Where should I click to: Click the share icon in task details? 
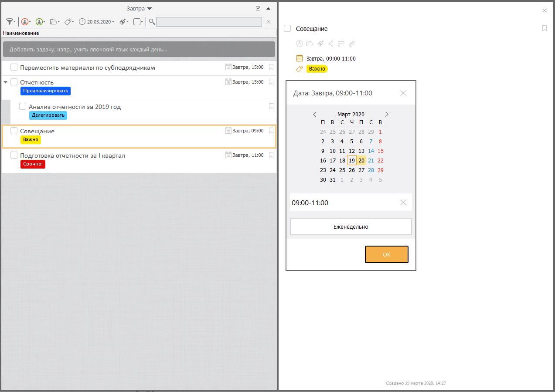click(x=330, y=44)
